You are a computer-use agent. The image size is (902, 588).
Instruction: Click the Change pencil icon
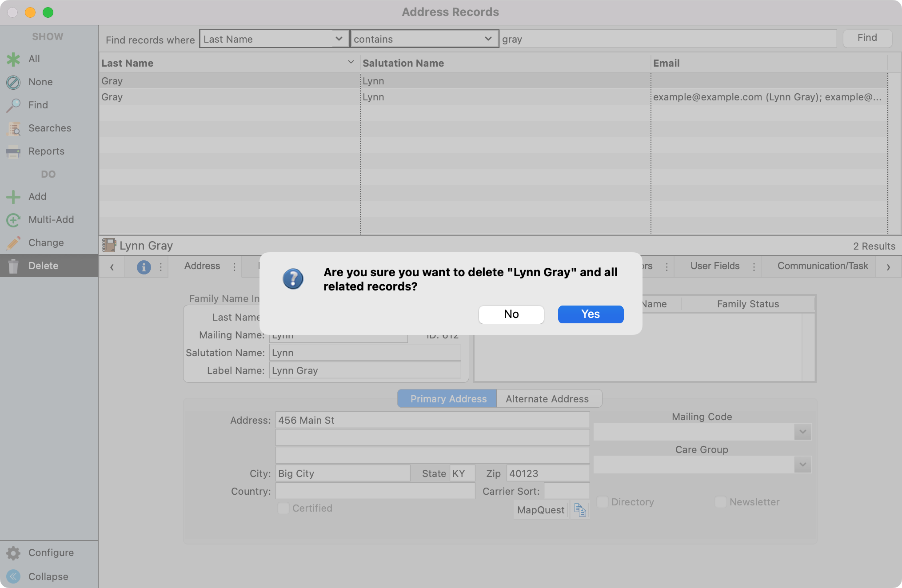point(13,243)
